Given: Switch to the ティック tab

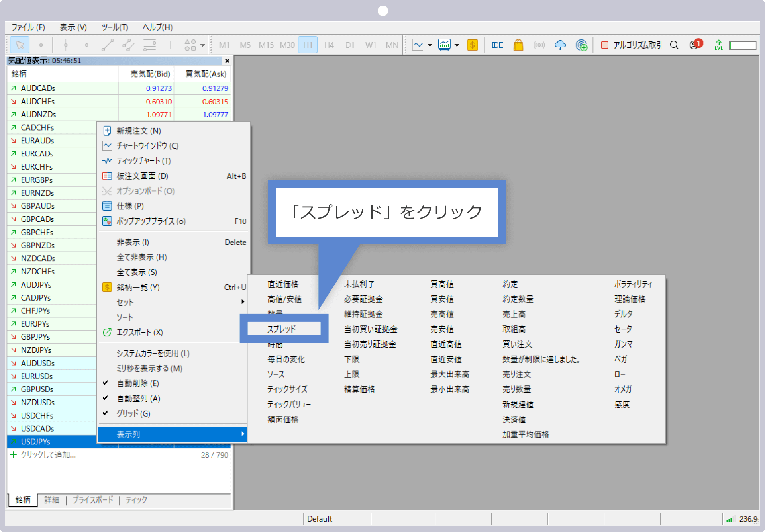Looking at the screenshot, I should [x=136, y=500].
